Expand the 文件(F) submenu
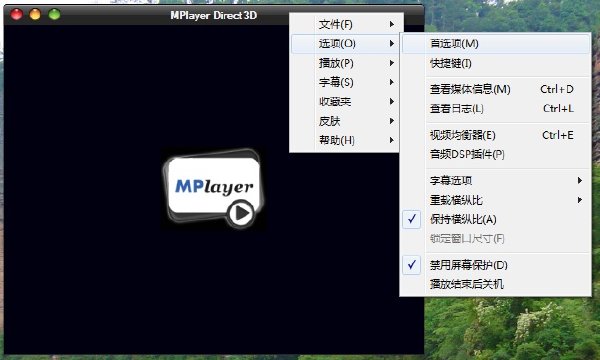This screenshot has width=600, height=360. (x=344, y=24)
